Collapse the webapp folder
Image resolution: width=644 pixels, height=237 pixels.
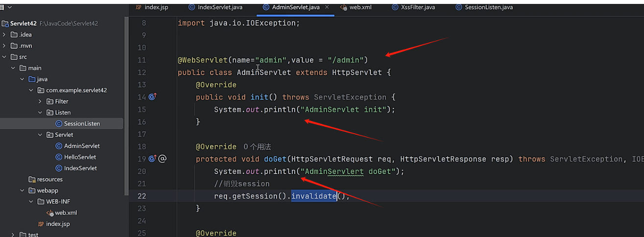[x=22, y=190]
